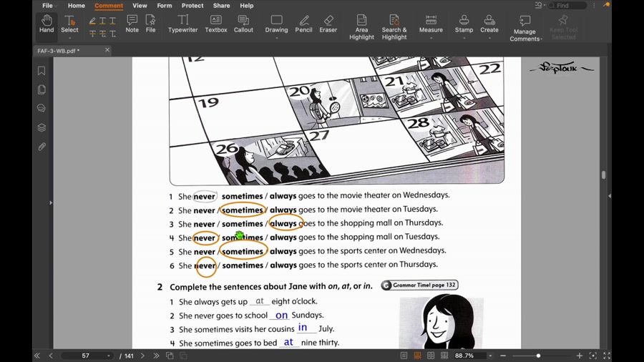644x362 pixels.
Task: Toggle full screen mode
Action: pyautogui.click(x=607, y=356)
